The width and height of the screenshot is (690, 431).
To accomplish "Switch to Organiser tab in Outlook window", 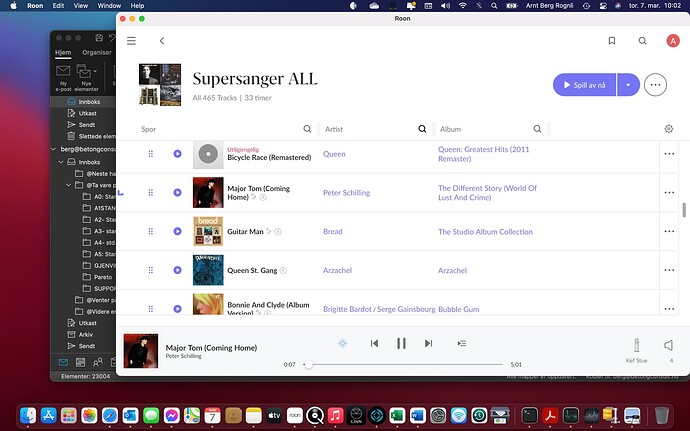I will coord(97,52).
